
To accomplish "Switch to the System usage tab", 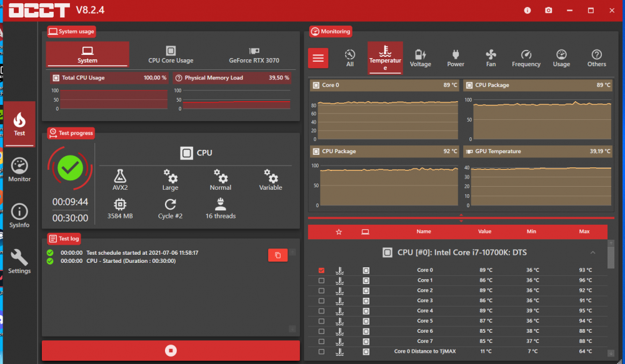I will (x=87, y=54).
